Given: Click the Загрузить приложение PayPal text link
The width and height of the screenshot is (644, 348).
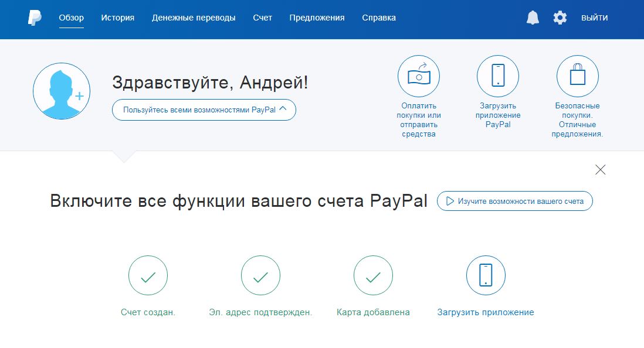Looking at the screenshot, I should point(498,115).
